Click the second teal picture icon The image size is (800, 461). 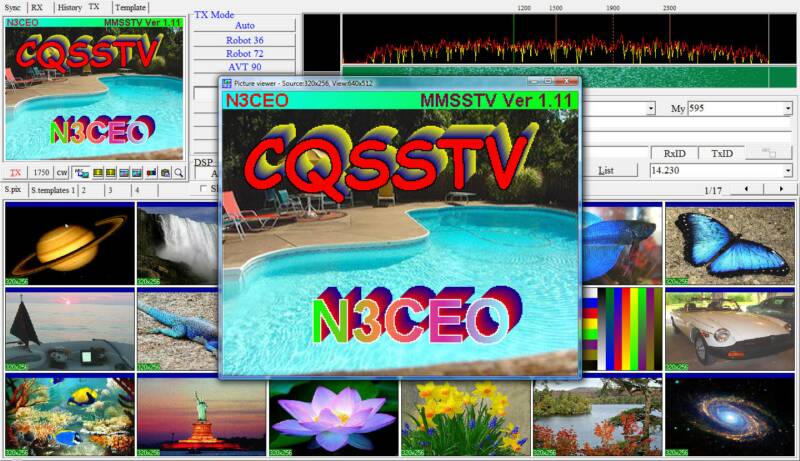(x=137, y=173)
